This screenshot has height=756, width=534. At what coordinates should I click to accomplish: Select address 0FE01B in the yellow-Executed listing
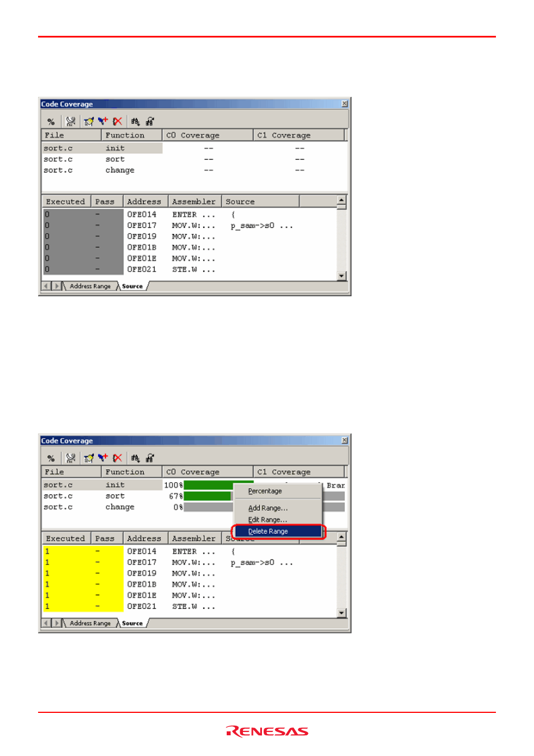pyautogui.click(x=142, y=585)
